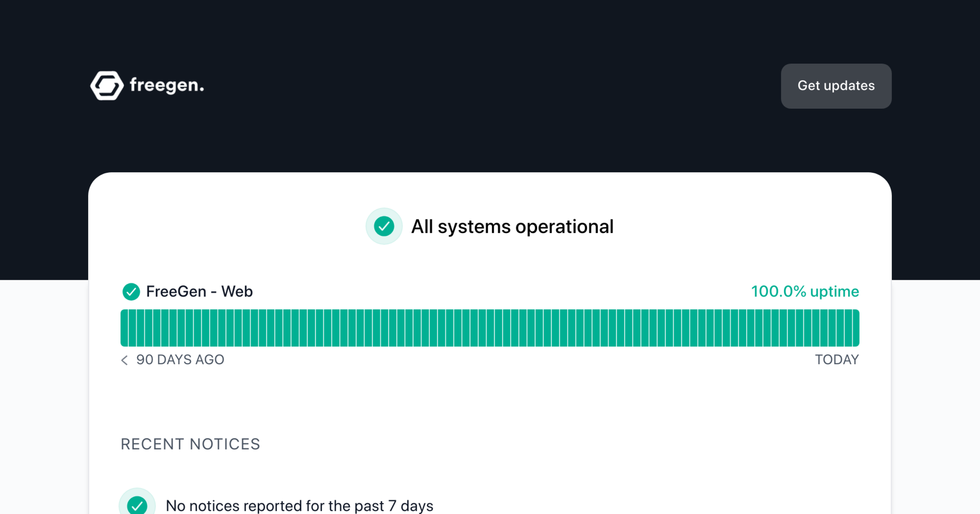
Task: Click the left chevron before 90 Days Ago
Action: point(125,360)
